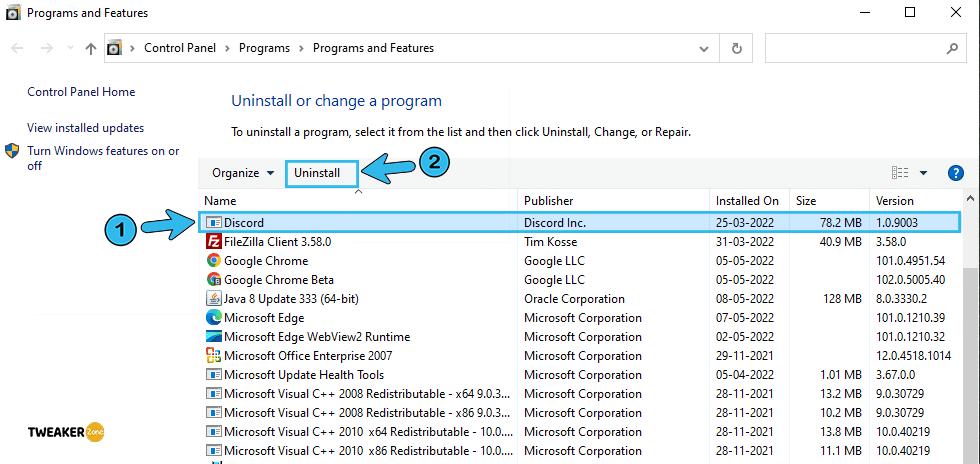The height and width of the screenshot is (464, 980).
Task: Click the address bar Control Panel icon
Action: click(114, 48)
